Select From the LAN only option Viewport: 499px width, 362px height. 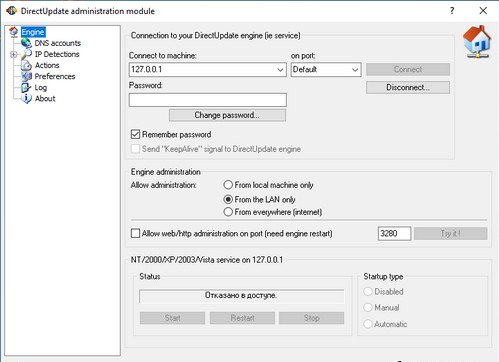[228, 199]
